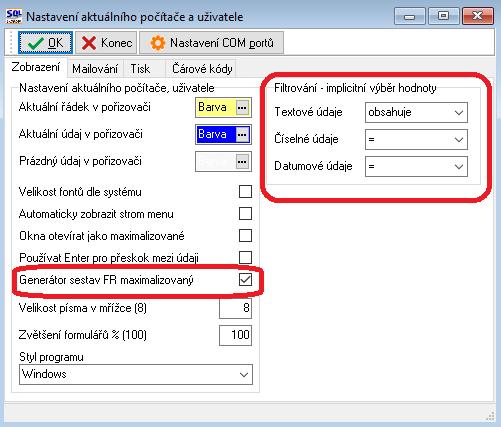Click the red X Konec button
The image size is (501, 427).
point(106,43)
